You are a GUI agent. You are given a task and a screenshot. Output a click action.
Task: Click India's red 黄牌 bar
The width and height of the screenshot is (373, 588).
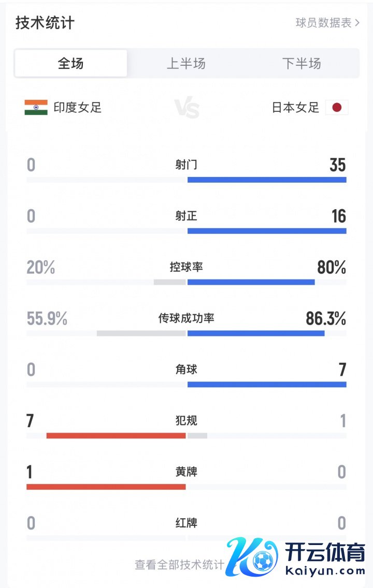(106, 487)
